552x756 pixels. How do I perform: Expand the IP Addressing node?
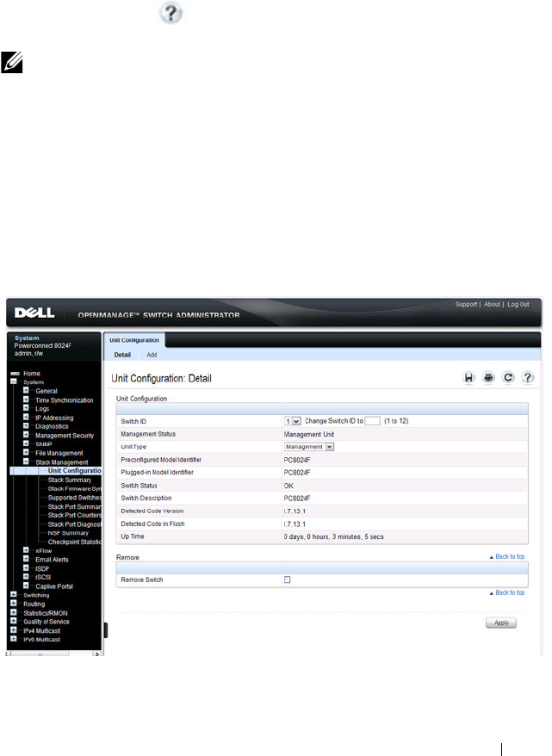click(x=26, y=417)
